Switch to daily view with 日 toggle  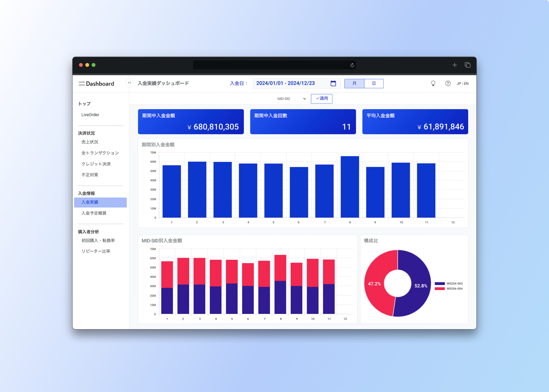374,83
